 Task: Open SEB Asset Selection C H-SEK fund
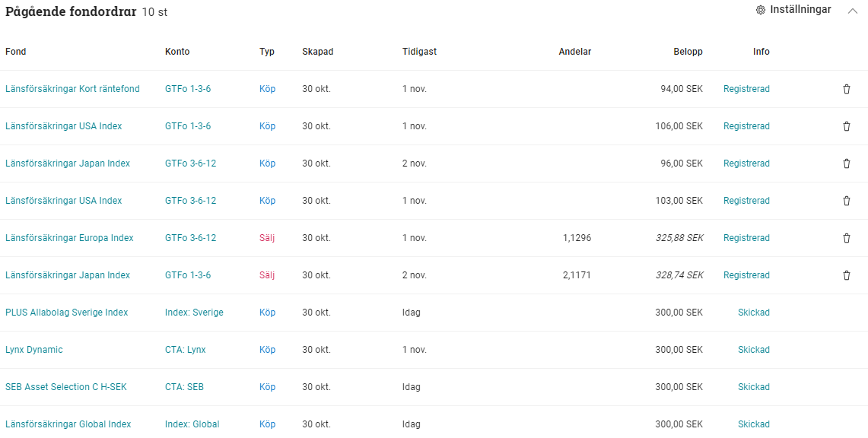(66, 387)
